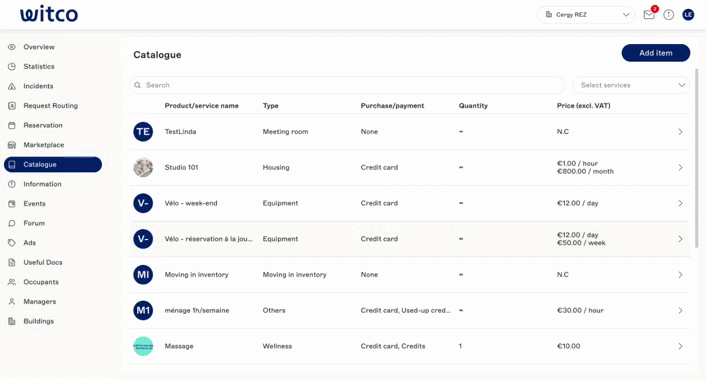
Task: Click the Managers person icon
Action: tap(12, 302)
